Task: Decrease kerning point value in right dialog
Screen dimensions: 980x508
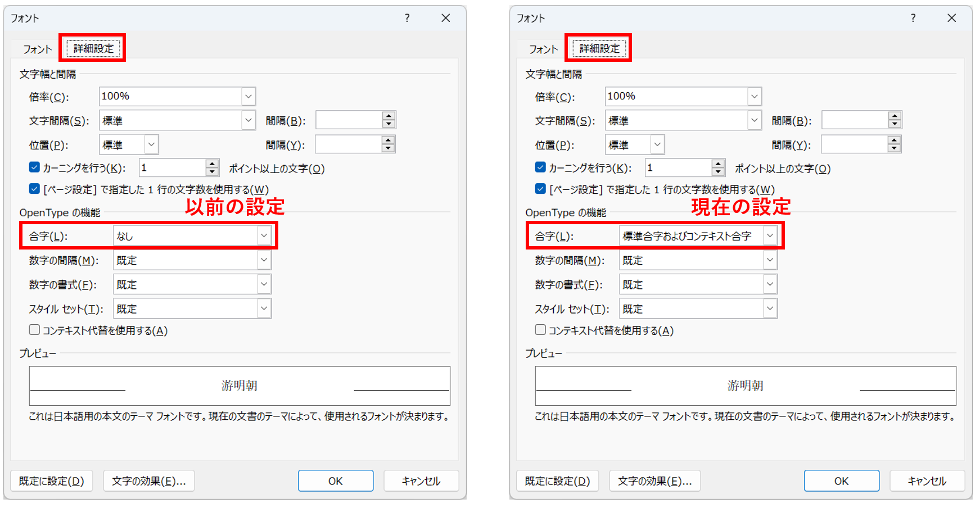Action: coord(718,171)
